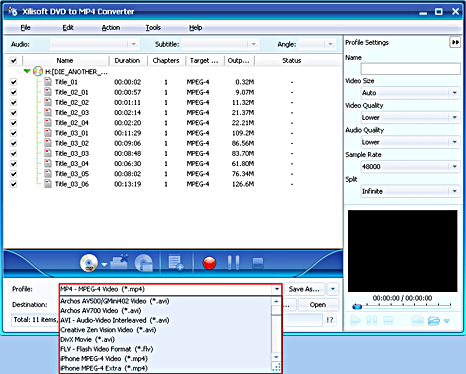This screenshot has width=466, height=374.
Task: Play the preview video
Action: click(x=356, y=321)
